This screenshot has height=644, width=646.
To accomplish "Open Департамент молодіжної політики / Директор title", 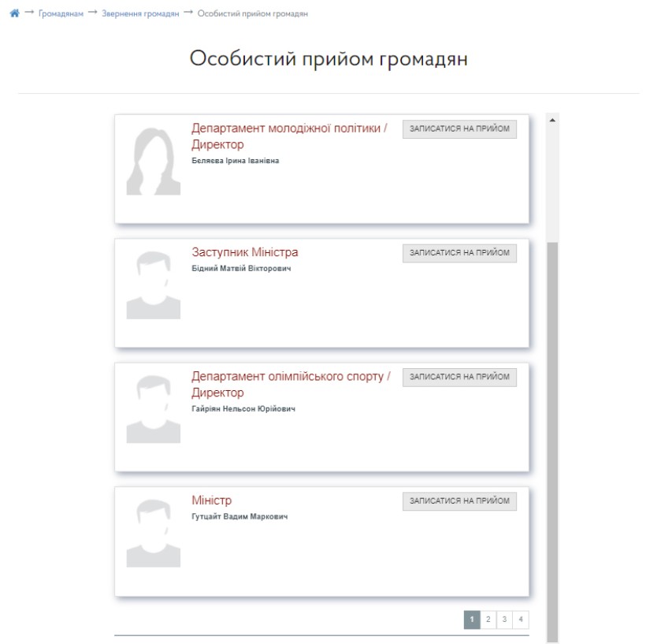I will point(289,136).
